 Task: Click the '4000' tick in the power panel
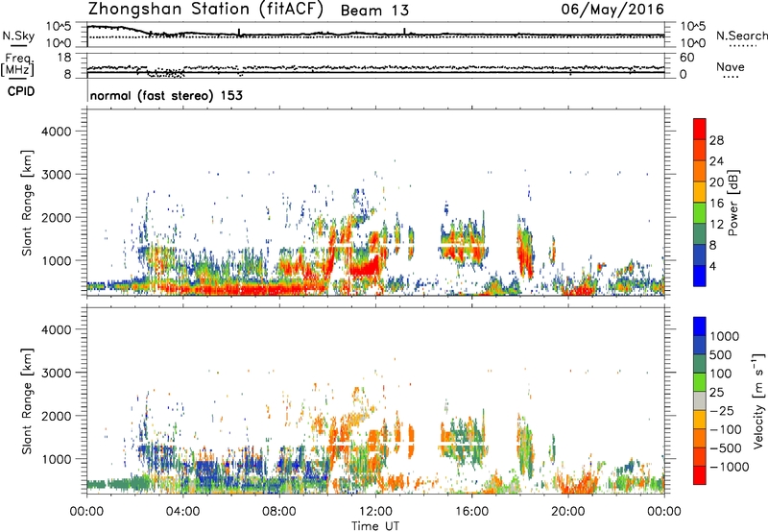(56, 132)
